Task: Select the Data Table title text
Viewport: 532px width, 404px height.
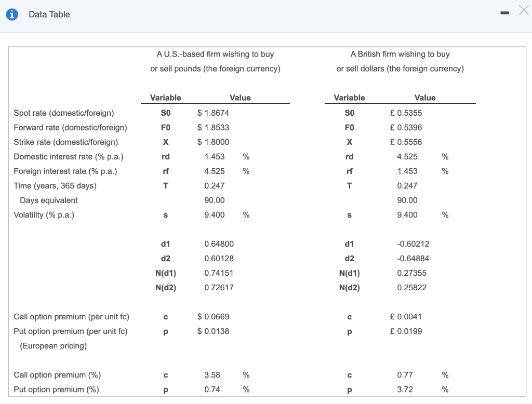Action: [x=49, y=15]
